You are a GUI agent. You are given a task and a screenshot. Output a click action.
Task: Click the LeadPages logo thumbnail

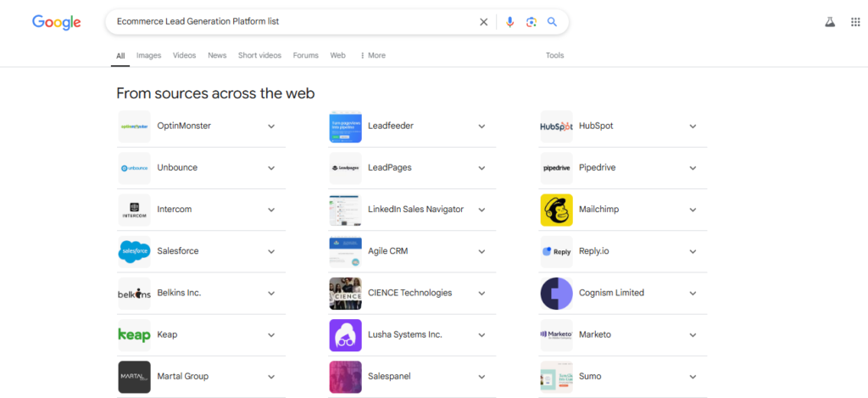(345, 168)
